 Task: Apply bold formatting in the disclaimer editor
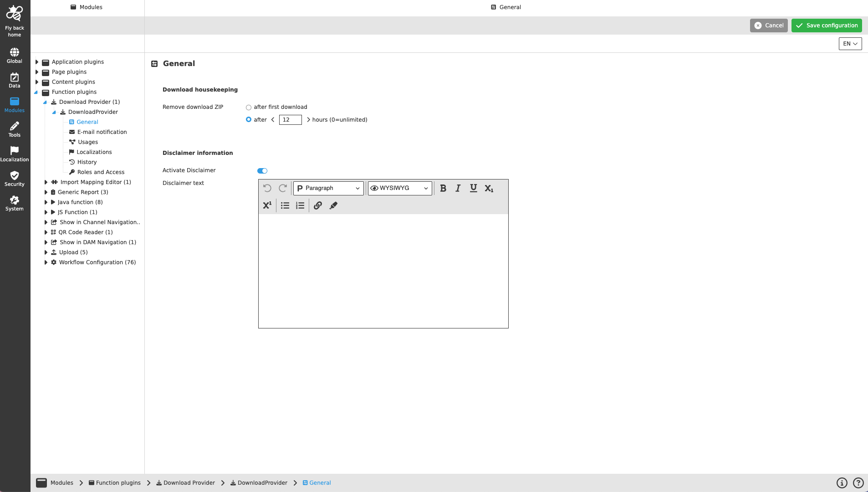coord(443,188)
